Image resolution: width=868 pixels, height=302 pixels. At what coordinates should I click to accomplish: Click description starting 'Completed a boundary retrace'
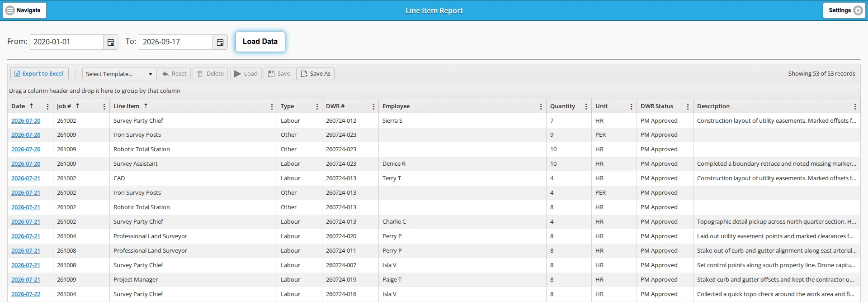pos(777,164)
